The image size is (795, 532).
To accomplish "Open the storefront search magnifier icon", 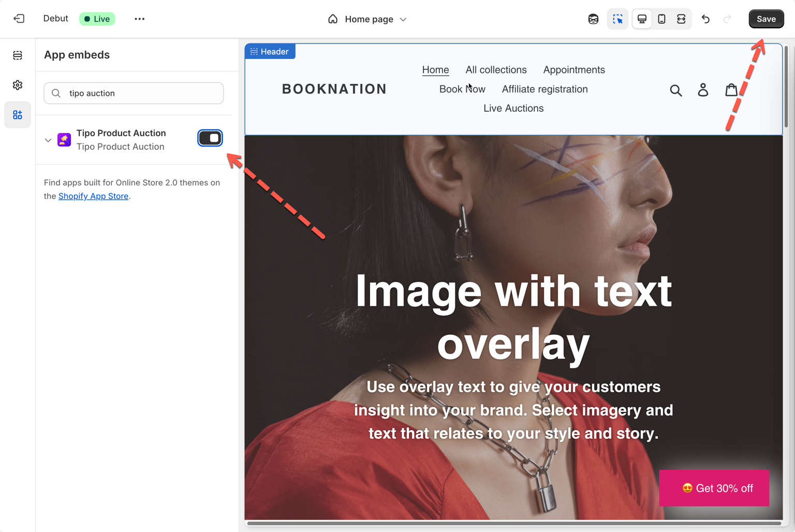I will click(675, 91).
